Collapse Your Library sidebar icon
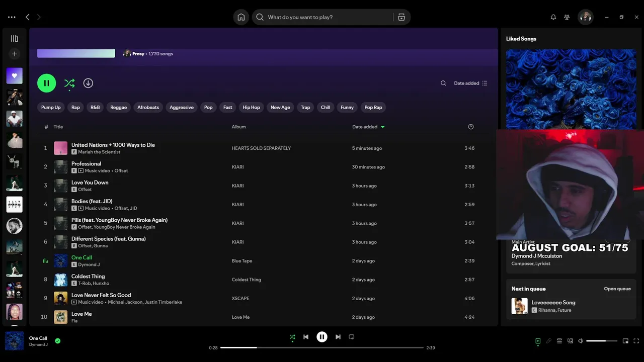This screenshot has width=644, height=362. [14, 39]
